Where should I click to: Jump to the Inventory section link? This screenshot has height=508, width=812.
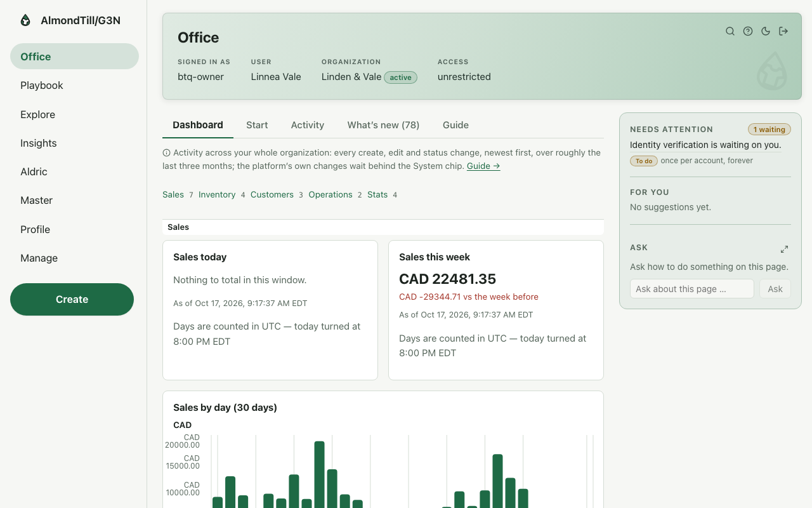coord(217,195)
